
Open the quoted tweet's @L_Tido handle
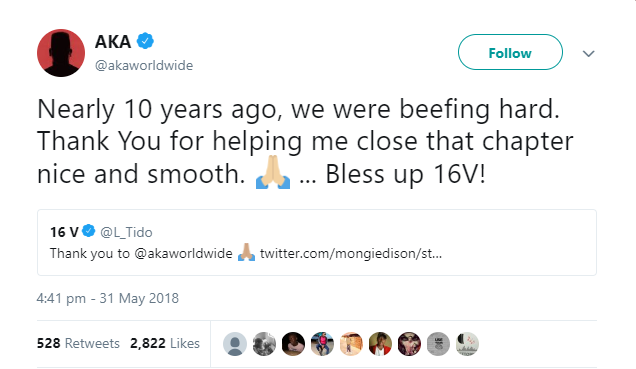point(126,232)
